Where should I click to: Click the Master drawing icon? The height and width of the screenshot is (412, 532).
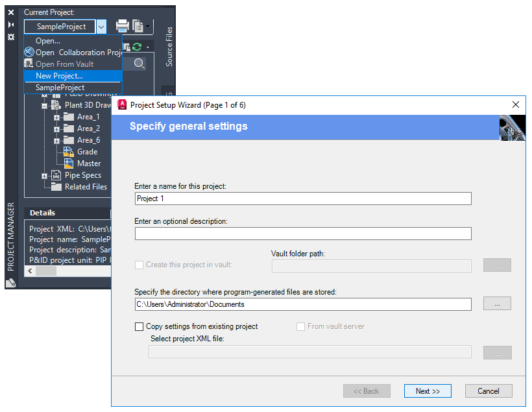pyautogui.click(x=69, y=164)
